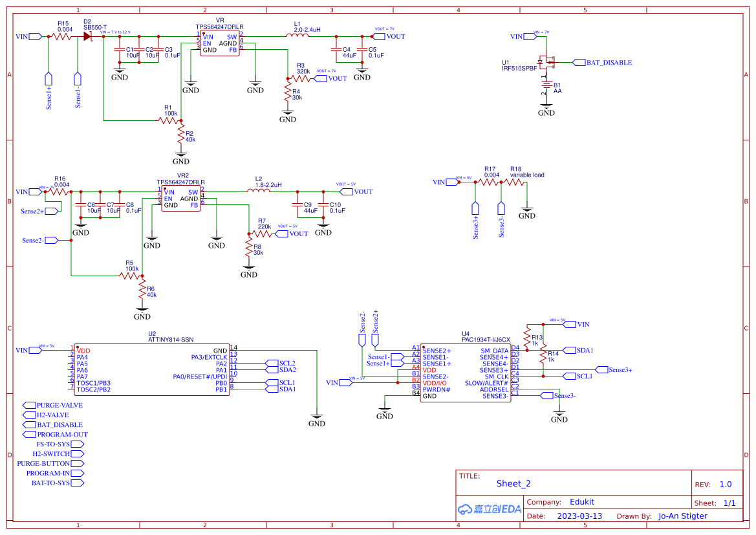Select the R18 variable load resistor
Viewport: 756px width, 535px height.
(x=514, y=182)
